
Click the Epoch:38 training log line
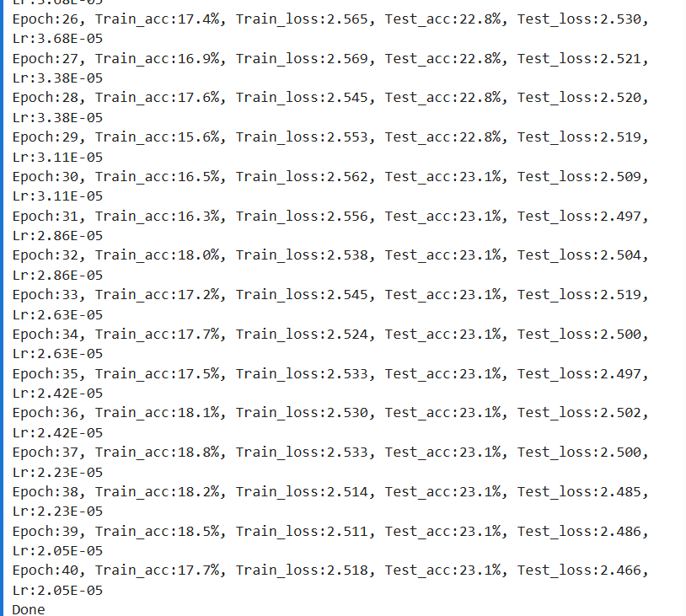[330, 492]
